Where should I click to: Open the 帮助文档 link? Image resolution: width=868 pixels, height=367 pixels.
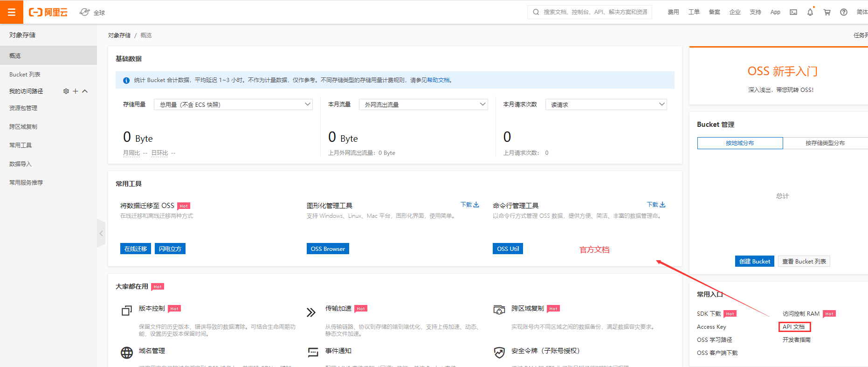click(x=439, y=80)
